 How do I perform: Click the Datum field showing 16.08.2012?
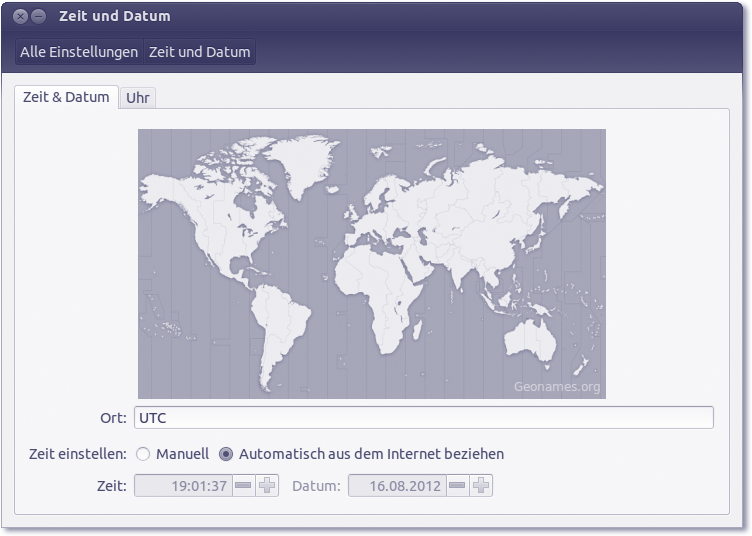pyautogui.click(x=396, y=486)
